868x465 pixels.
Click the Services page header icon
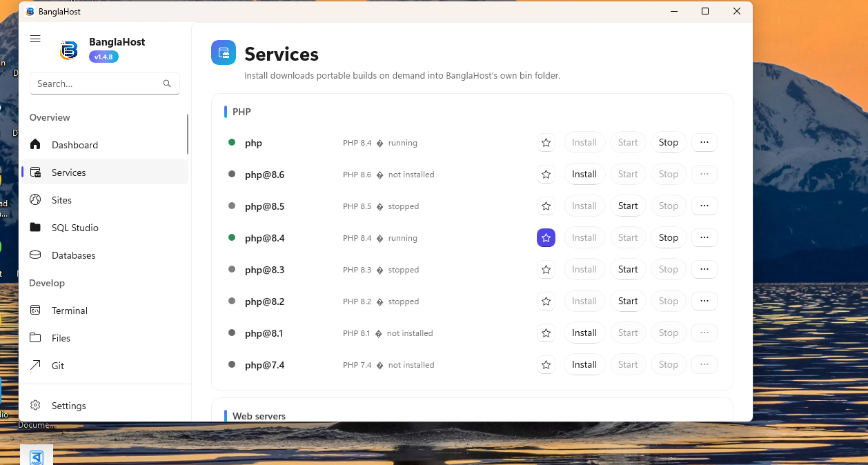pos(224,52)
